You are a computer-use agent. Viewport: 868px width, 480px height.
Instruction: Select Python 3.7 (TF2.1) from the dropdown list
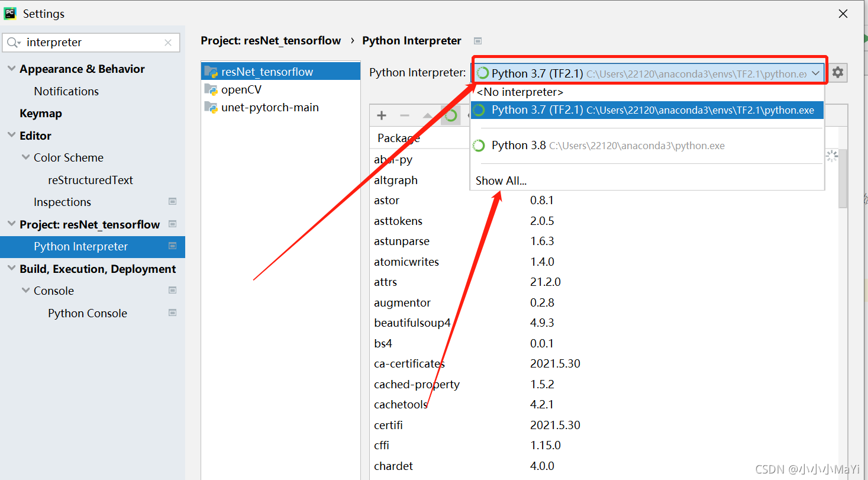(x=647, y=110)
